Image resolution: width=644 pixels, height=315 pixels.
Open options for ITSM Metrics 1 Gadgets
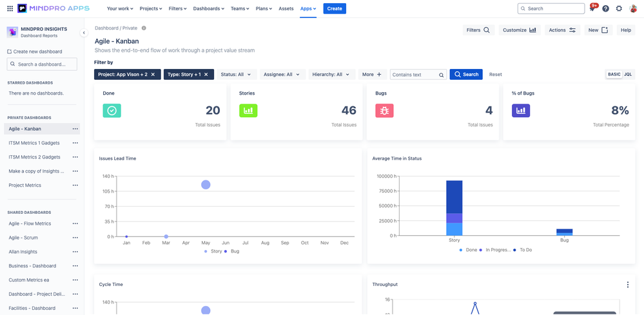(x=75, y=143)
